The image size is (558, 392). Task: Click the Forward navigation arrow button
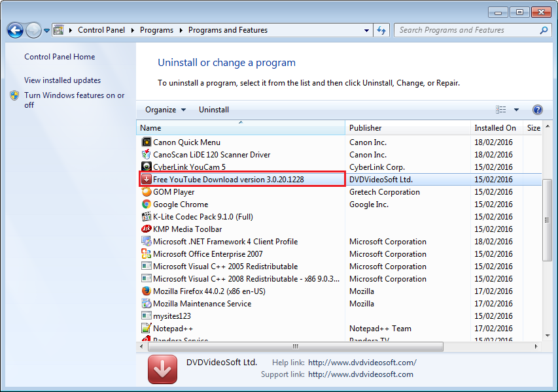34,30
